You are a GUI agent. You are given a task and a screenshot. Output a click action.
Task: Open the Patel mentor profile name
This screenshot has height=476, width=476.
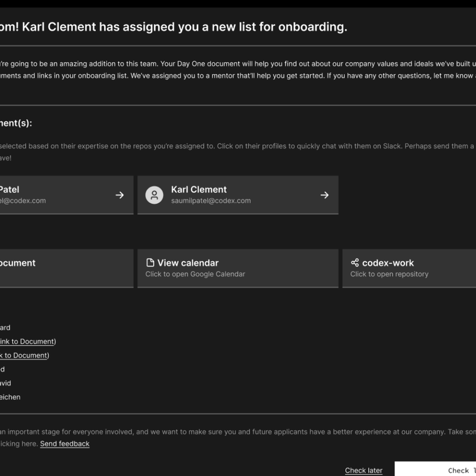pos(9,190)
